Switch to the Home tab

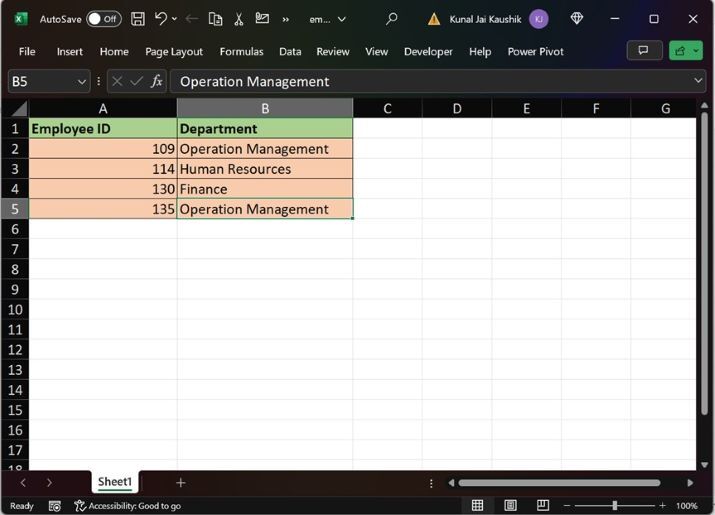pos(114,52)
